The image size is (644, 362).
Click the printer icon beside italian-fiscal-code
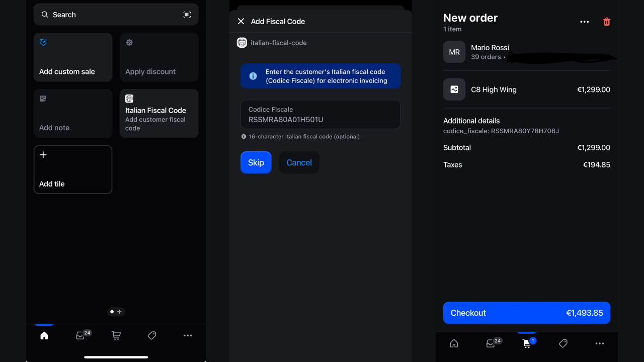point(242,43)
